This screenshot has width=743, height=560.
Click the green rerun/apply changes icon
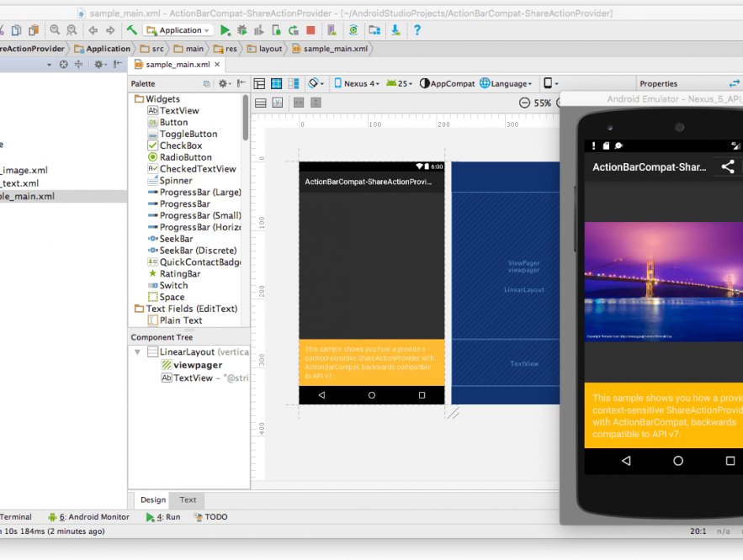coord(294,30)
